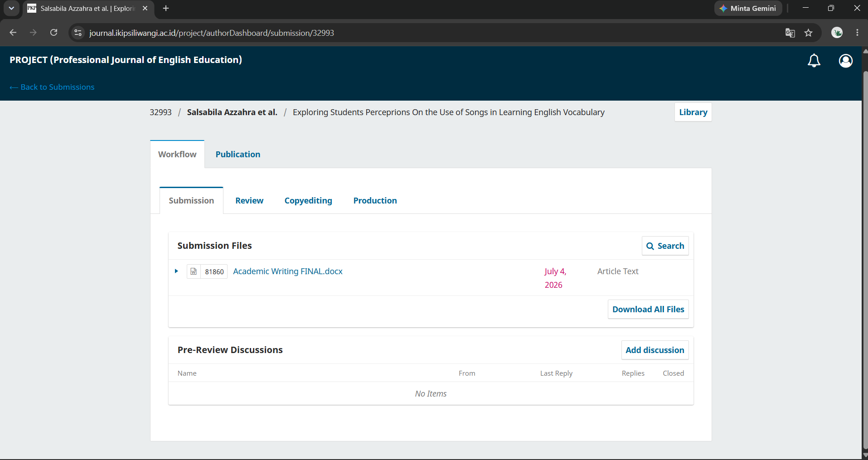
Task: Close the Salsabila Azzahra tab
Action: click(x=145, y=8)
